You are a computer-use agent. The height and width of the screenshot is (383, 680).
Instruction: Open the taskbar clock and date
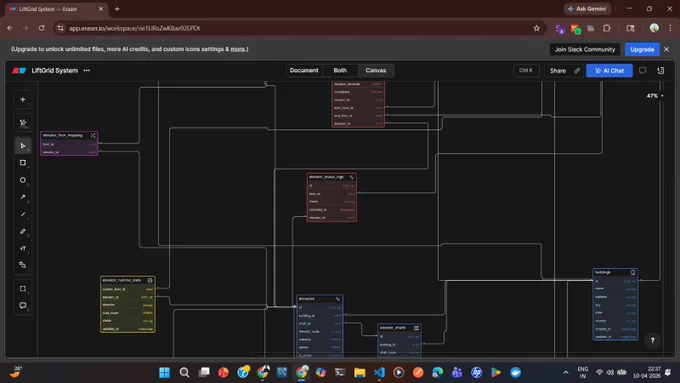pyautogui.click(x=647, y=373)
